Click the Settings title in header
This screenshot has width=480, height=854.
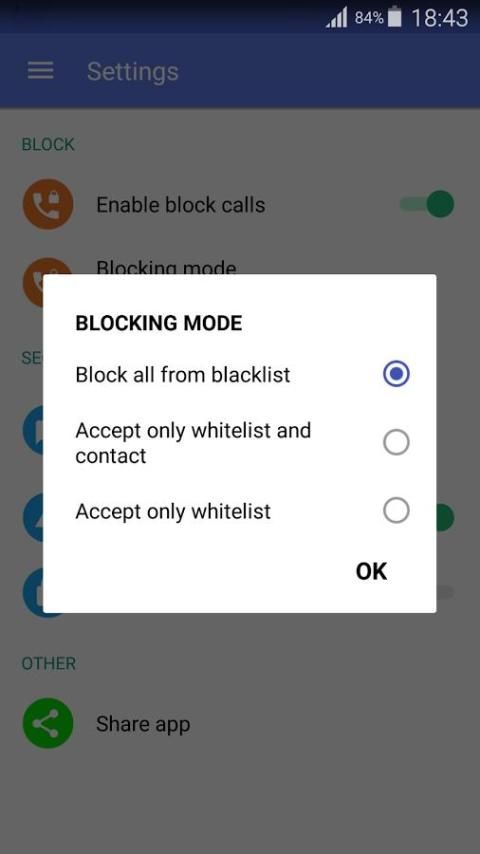point(133,71)
